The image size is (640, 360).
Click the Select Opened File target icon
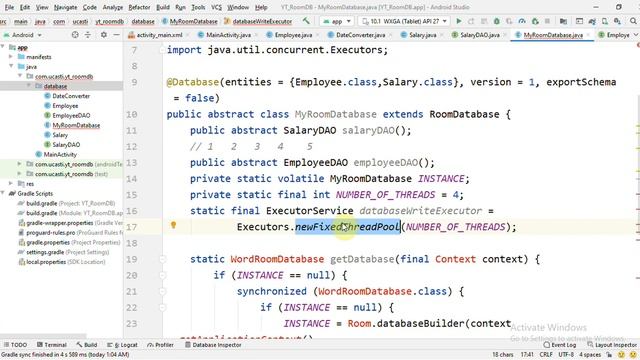(x=75, y=35)
